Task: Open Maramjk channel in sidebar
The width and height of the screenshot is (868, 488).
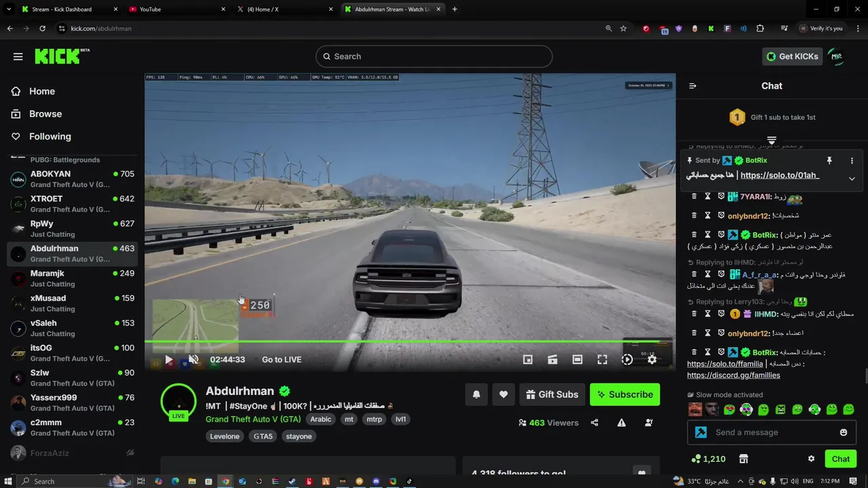Action: [73, 279]
